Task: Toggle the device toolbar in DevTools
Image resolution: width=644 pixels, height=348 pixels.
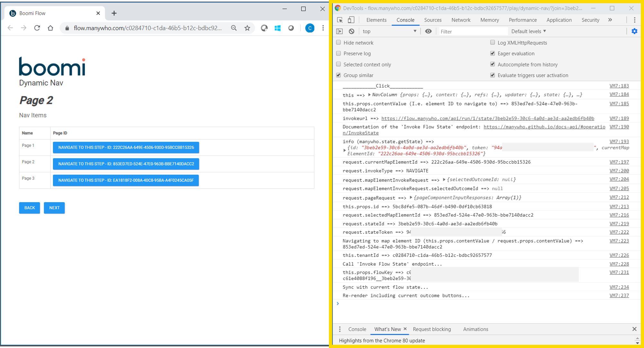Action: 351,20
